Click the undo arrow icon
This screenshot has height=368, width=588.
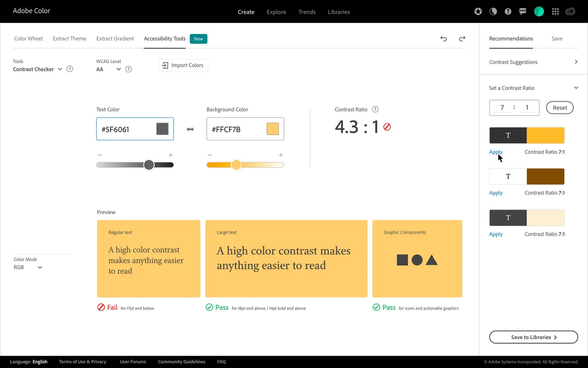click(x=444, y=39)
